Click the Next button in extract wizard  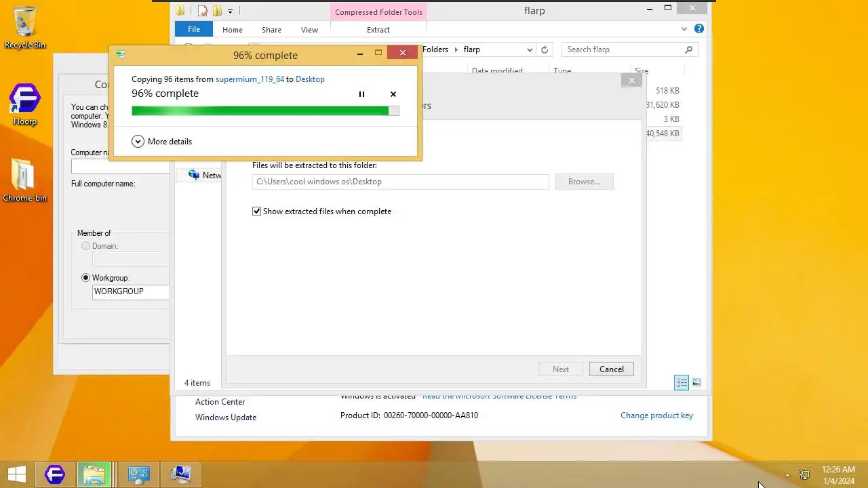pos(561,369)
